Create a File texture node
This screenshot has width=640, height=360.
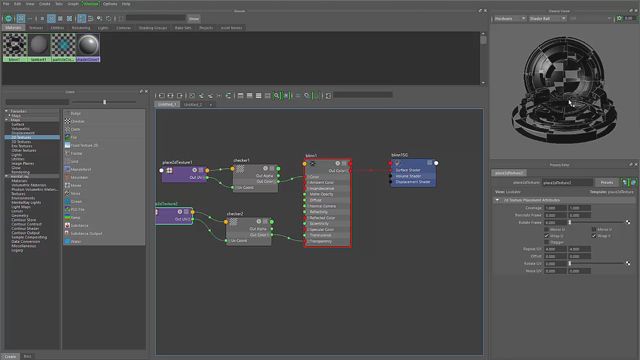pyautogui.click(x=71, y=137)
